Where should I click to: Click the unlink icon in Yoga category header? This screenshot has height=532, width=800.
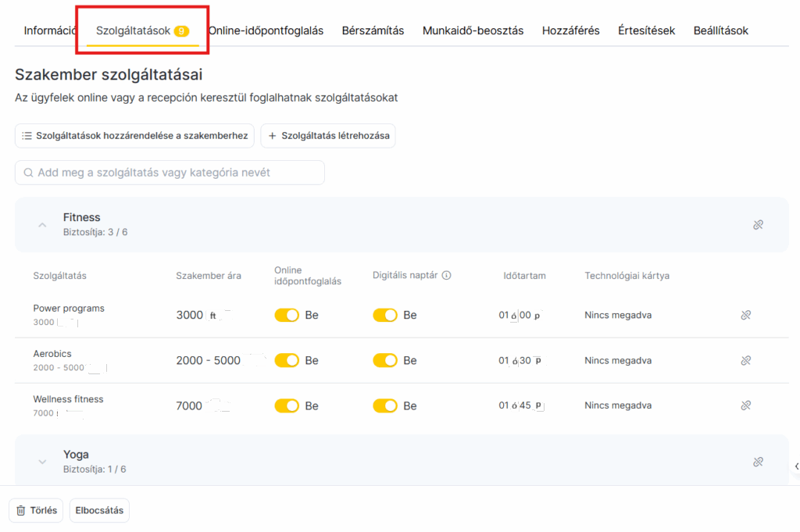757,462
